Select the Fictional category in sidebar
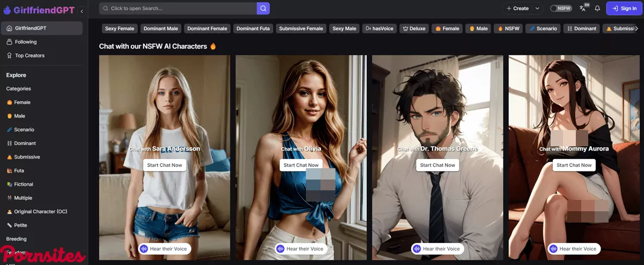Viewport: 644px width, 265px height. (x=24, y=184)
